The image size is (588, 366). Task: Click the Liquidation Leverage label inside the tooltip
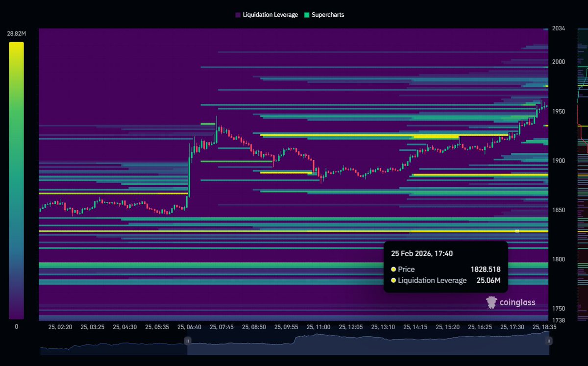432,280
